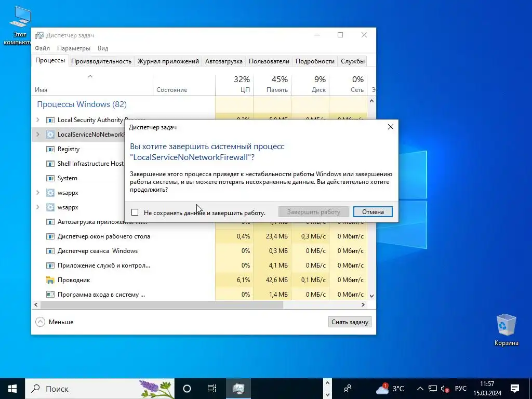Sort by Имя column header
The image size is (532, 399).
tap(92, 85)
